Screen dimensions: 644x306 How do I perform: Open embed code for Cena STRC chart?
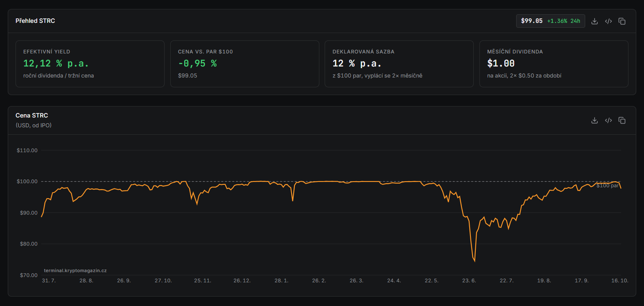[x=608, y=120]
